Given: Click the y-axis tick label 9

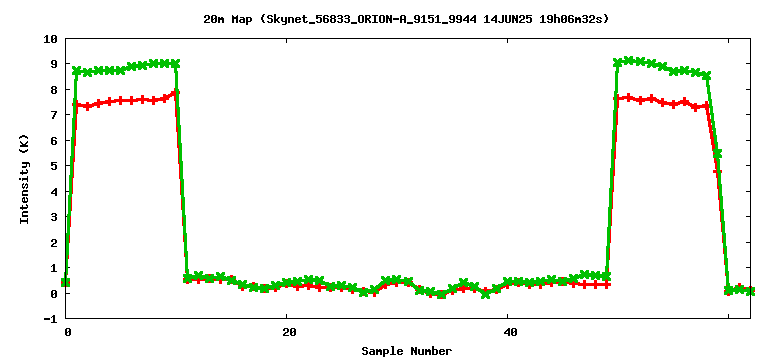Looking at the screenshot, I should tap(55, 64).
